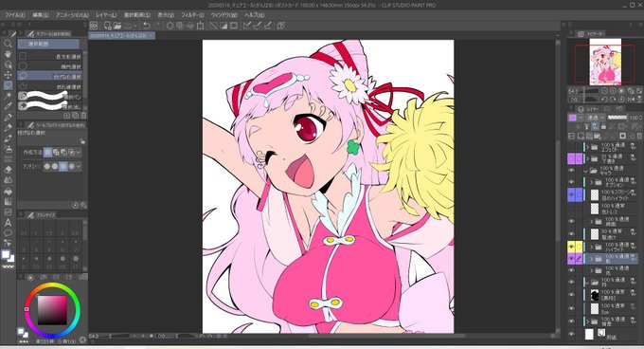Click the main drawing color swatch
Viewport: 644px width, 349px height.
click(6, 255)
